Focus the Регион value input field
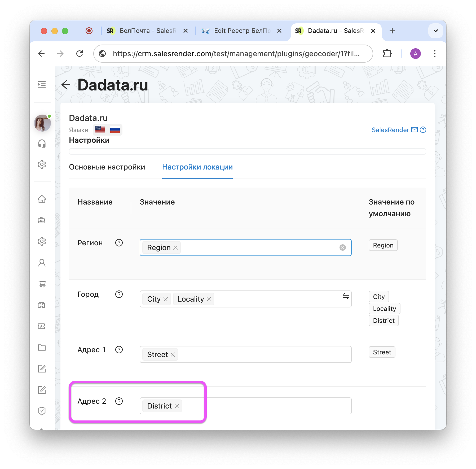The width and height of the screenshot is (476, 469). [x=245, y=247]
